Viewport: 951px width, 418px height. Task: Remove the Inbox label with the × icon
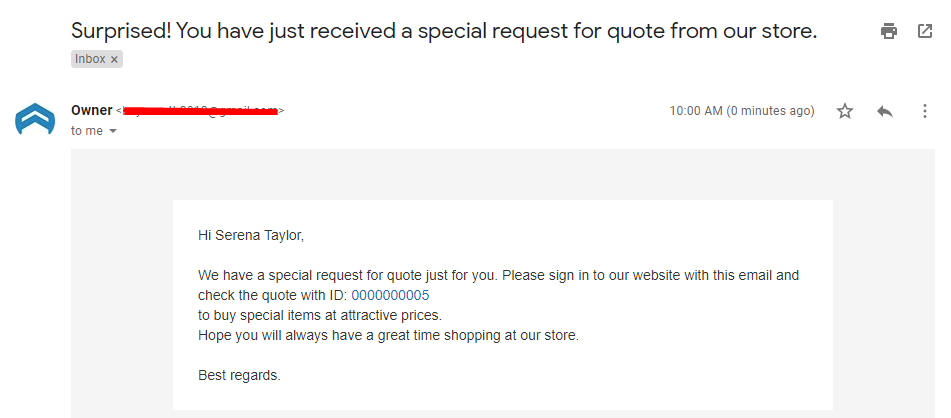point(114,60)
